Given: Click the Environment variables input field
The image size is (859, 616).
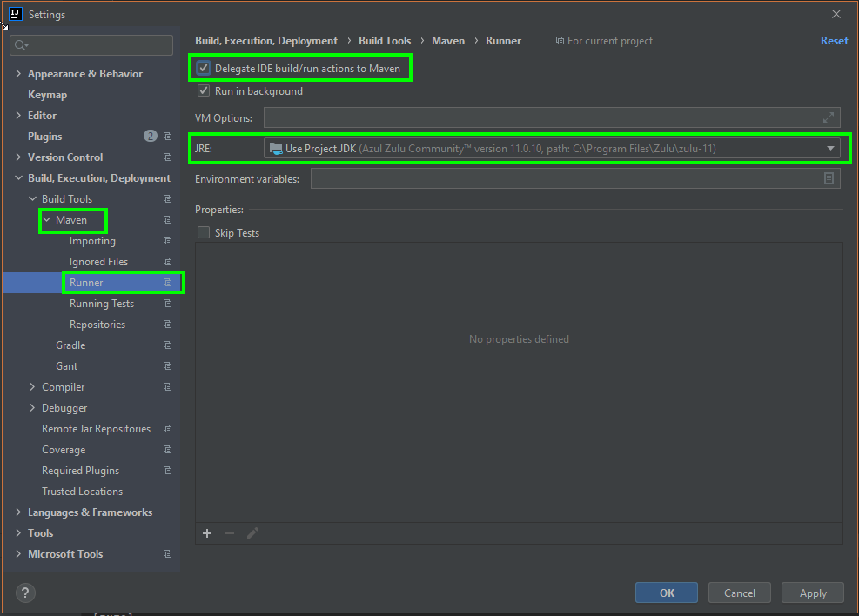Looking at the screenshot, I should 575,178.
